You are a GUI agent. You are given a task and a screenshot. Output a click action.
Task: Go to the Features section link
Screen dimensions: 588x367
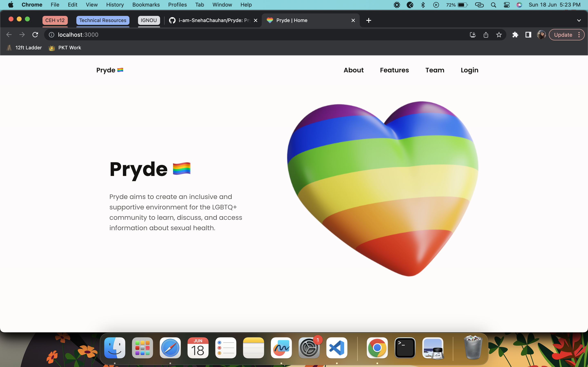point(394,70)
